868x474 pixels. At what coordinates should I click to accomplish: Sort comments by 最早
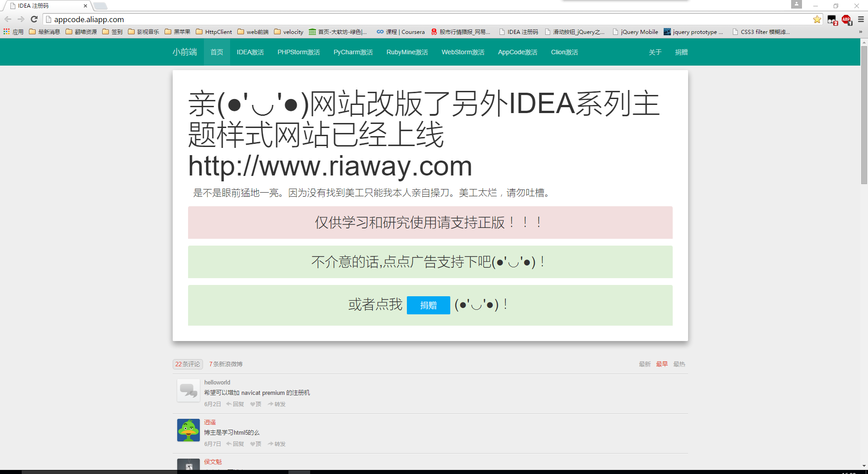(662, 364)
